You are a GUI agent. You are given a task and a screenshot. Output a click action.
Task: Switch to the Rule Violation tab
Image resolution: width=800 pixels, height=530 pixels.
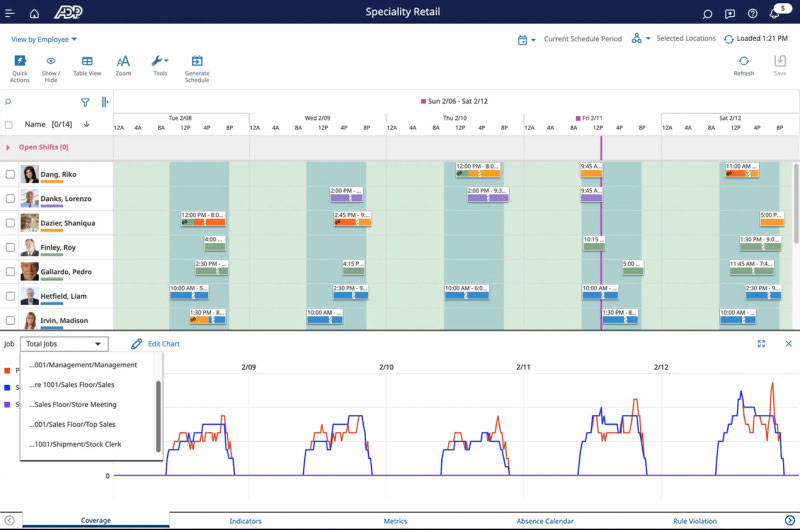tap(694, 521)
